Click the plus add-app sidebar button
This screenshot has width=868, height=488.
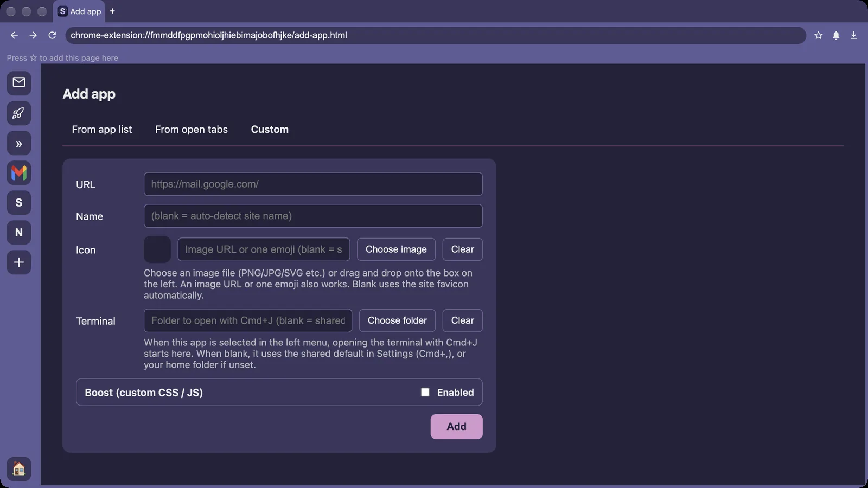[x=19, y=262]
